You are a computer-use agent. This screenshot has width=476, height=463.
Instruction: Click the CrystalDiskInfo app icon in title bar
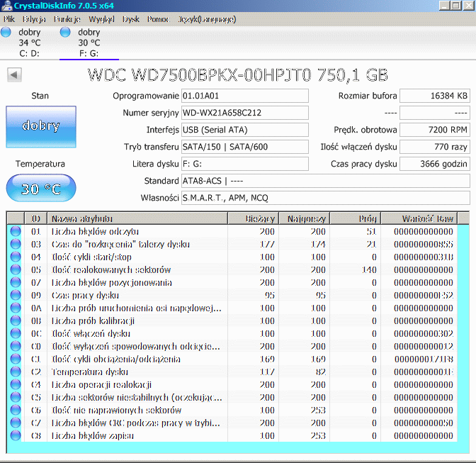[7, 6]
